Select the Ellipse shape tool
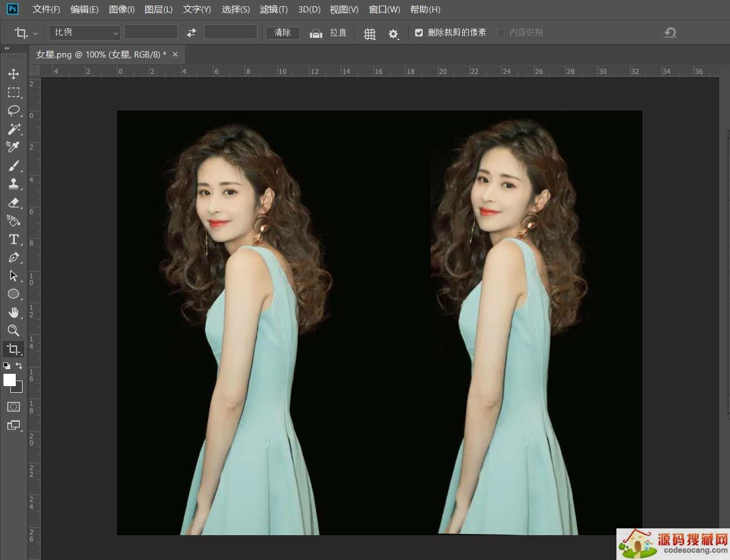Viewport: 730px width, 560px height. pos(14,294)
